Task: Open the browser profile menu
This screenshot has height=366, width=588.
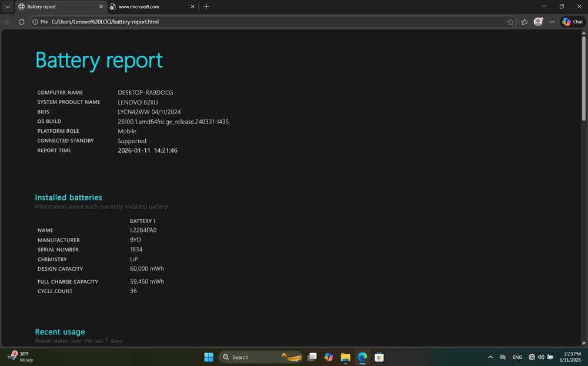Action: [538, 22]
